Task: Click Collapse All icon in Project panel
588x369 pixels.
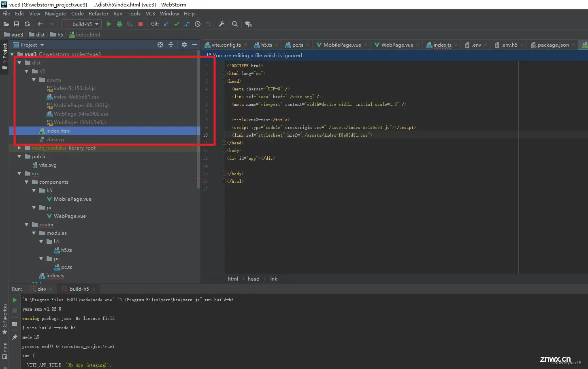Action: pos(171,45)
